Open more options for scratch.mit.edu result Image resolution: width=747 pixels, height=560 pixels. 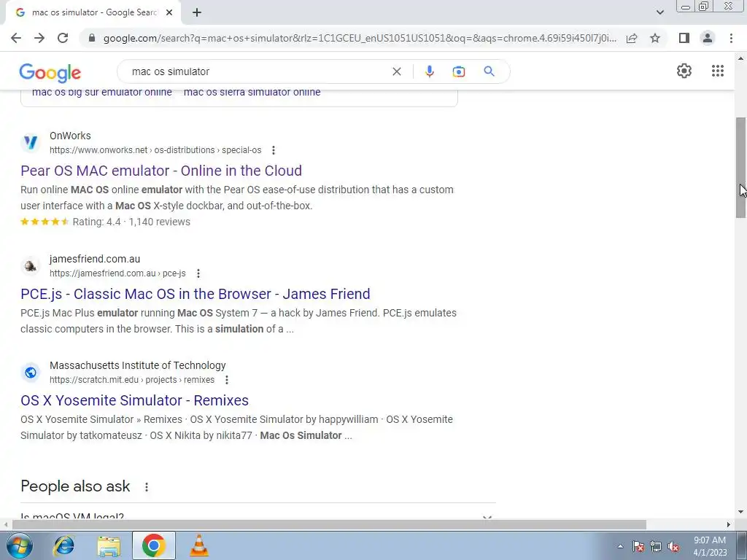pyautogui.click(x=227, y=379)
